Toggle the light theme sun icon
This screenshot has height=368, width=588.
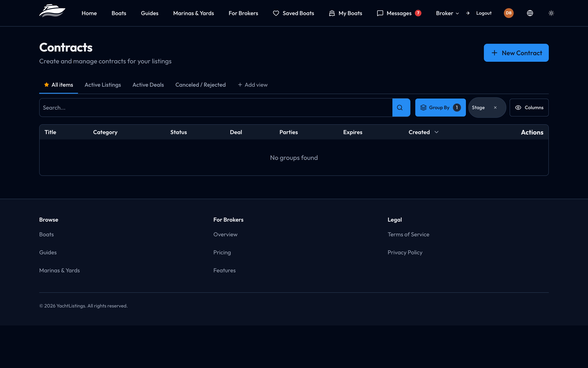click(551, 13)
